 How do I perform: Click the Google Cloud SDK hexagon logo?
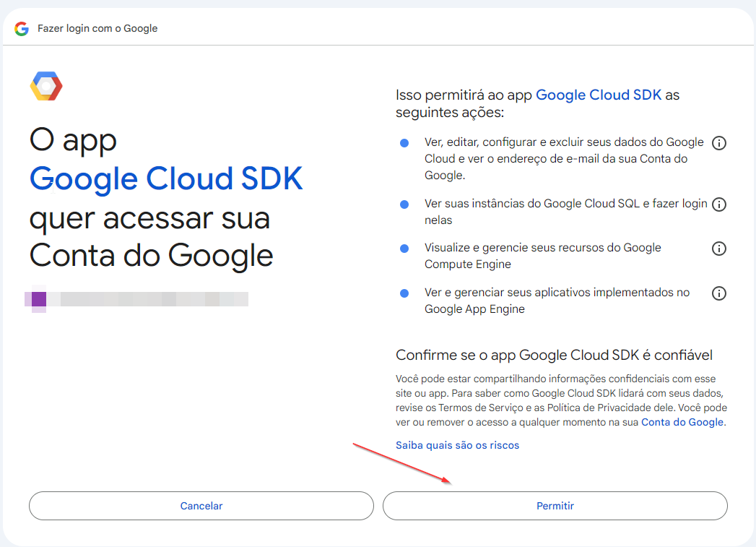click(46, 86)
